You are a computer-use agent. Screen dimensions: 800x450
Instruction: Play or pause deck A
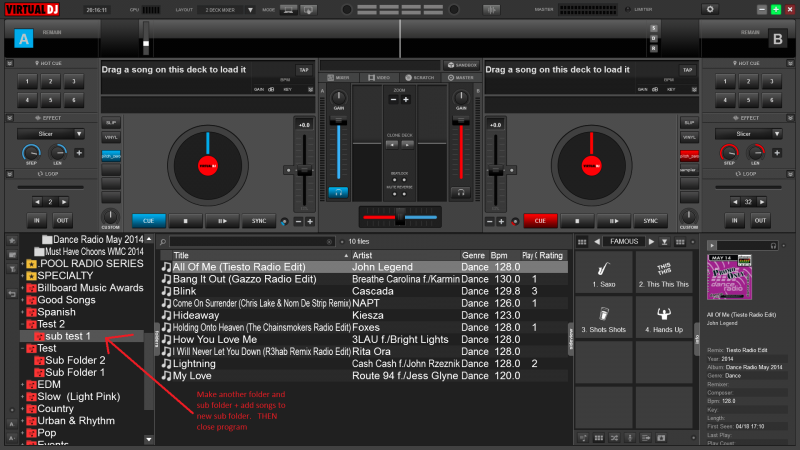pos(222,221)
